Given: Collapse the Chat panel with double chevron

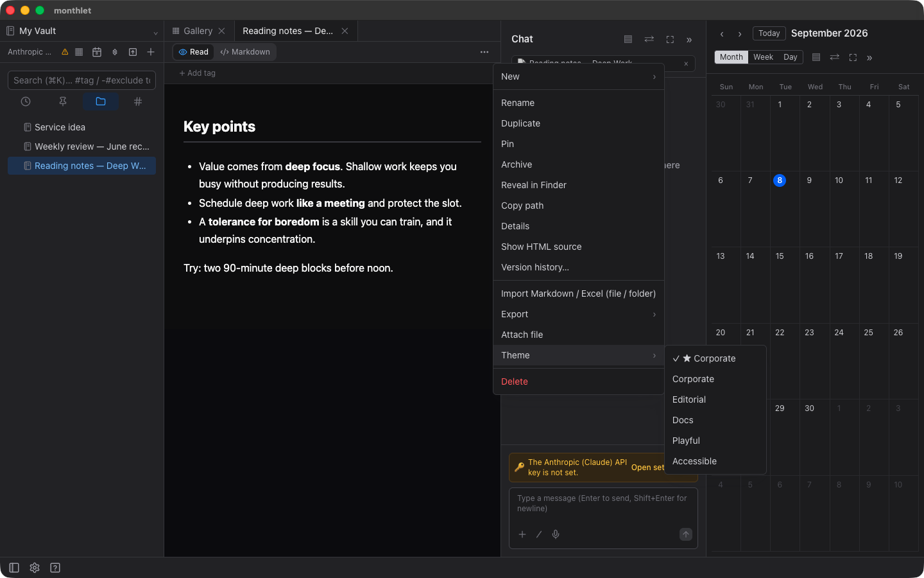Looking at the screenshot, I should pyautogui.click(x=689, y=40).
